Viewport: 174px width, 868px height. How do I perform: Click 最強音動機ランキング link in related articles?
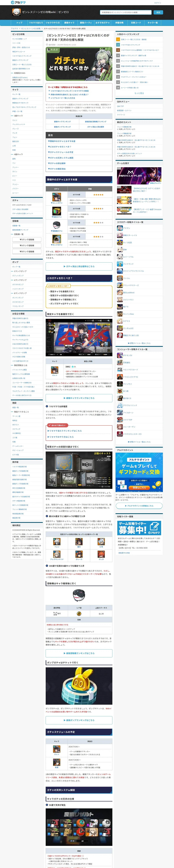coord(96,121)
